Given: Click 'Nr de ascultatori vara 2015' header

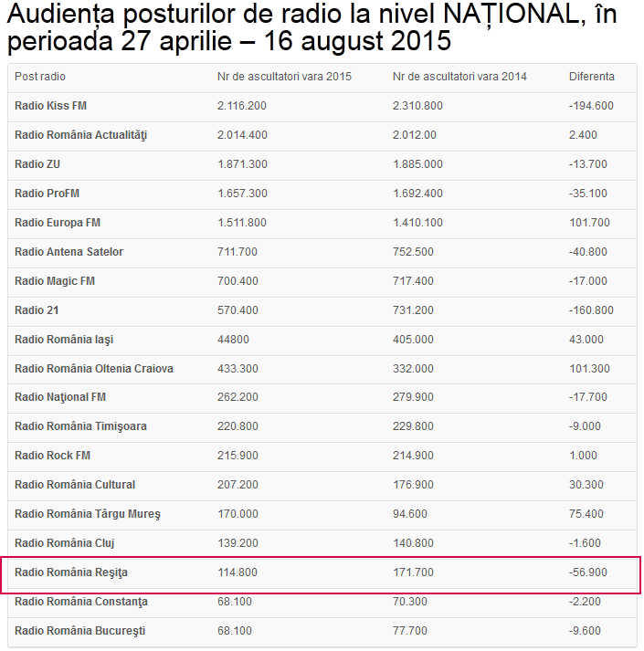Looking at the screenshot, I should tap(284, 77).
